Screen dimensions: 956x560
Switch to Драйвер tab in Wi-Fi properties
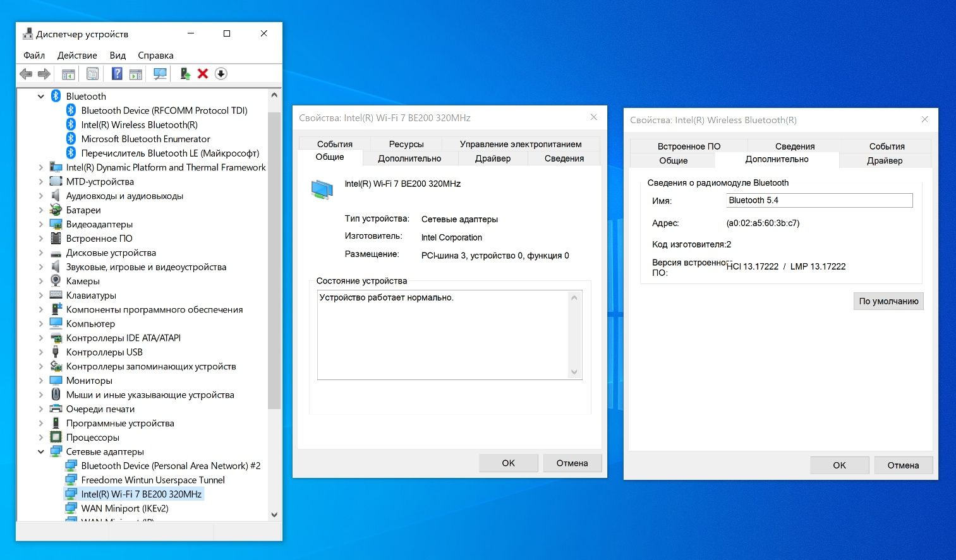pos(493,158)
